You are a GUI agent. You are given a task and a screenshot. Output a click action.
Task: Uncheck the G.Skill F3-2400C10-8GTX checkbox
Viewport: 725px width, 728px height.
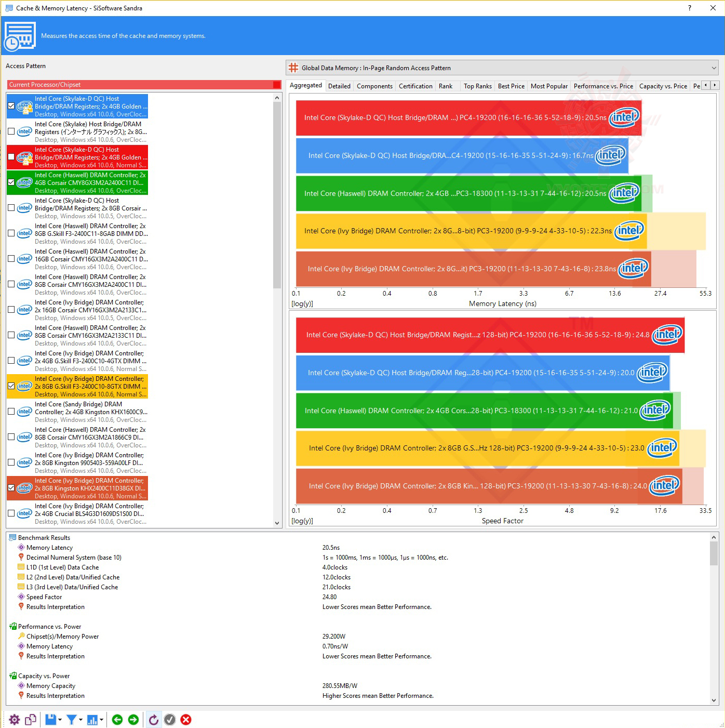11,386
